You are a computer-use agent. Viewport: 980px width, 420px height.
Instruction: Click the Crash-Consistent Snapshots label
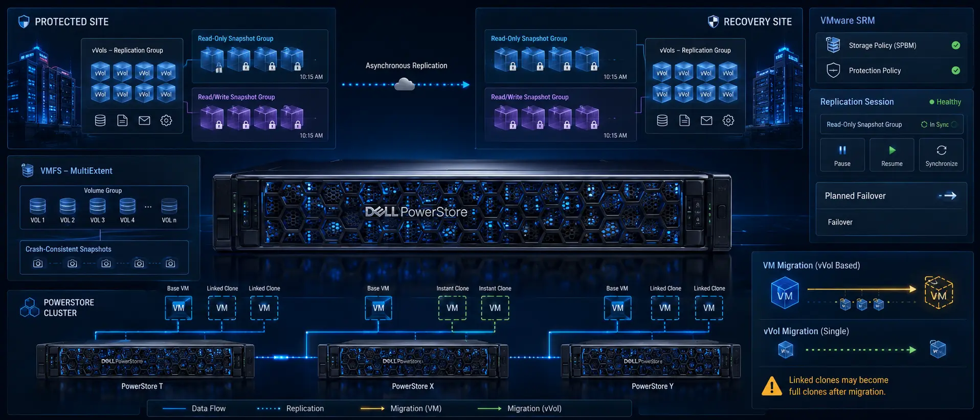point(68,249)
